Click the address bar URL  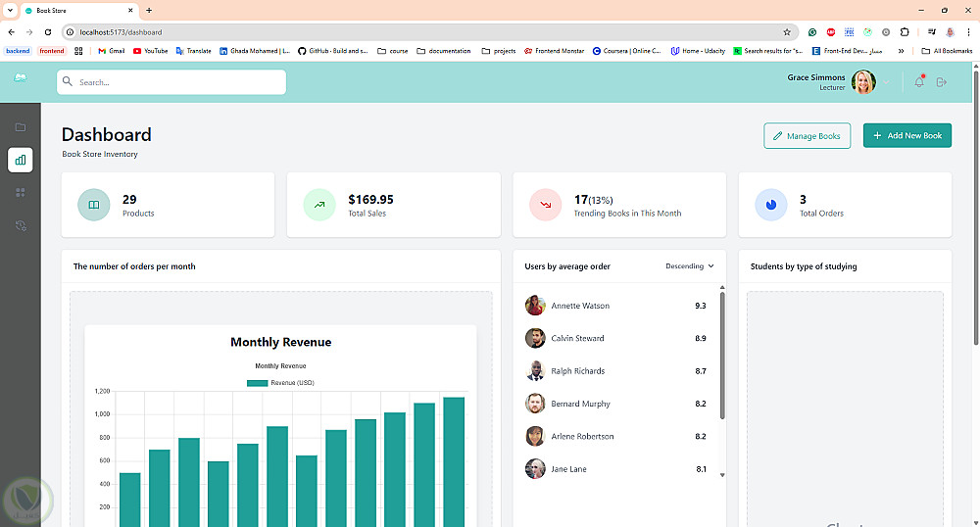(121, 32)
